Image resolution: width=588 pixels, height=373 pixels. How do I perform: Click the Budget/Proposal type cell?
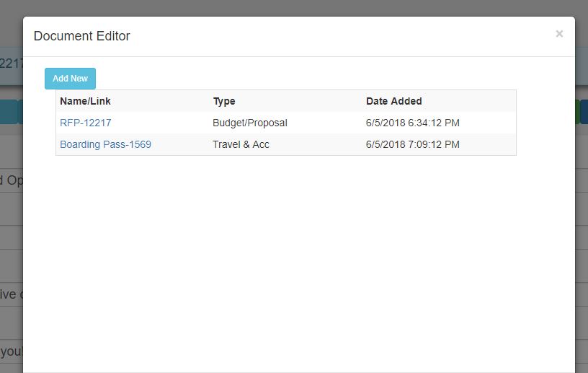click(250, 123)
